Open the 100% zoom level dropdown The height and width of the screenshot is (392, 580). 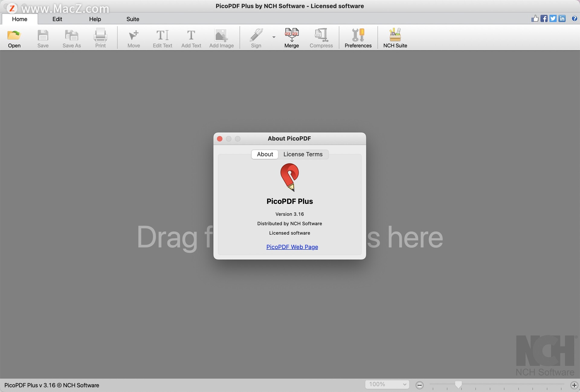point(387,384)
